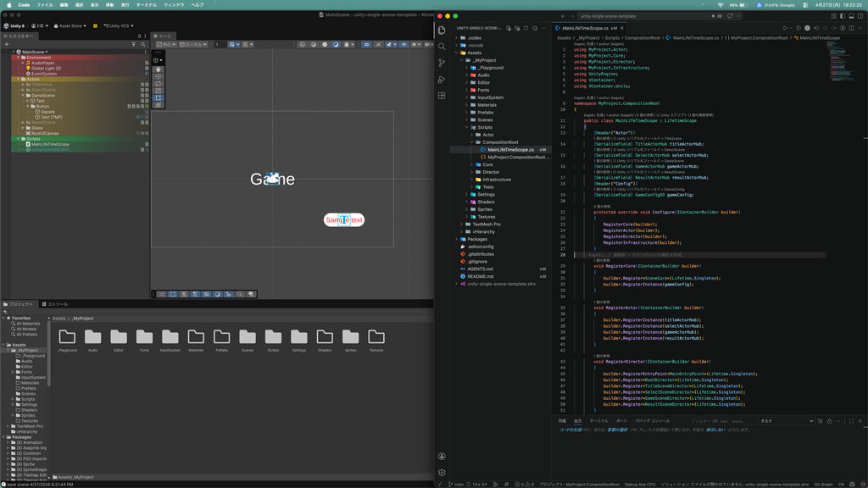Open Git Graph from the VS Code status bar
The image size is (868, 488).
[824, 483]
